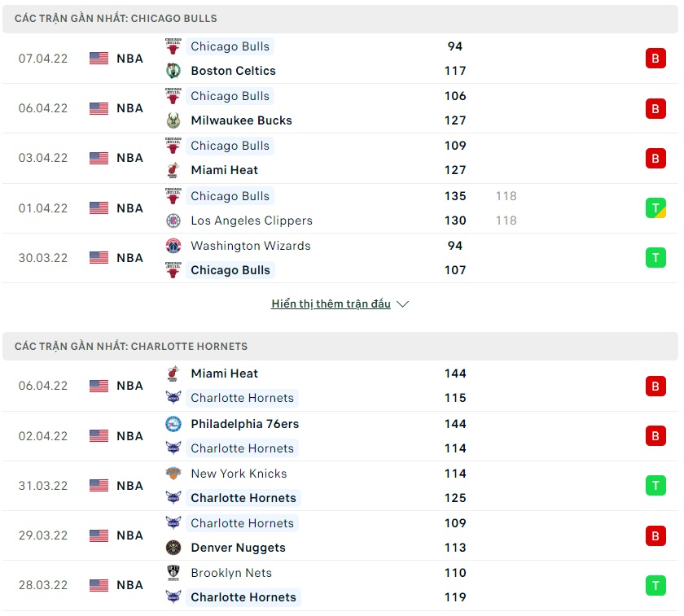Open the Miami Heat team link on 03.04.22

(224, 170)
